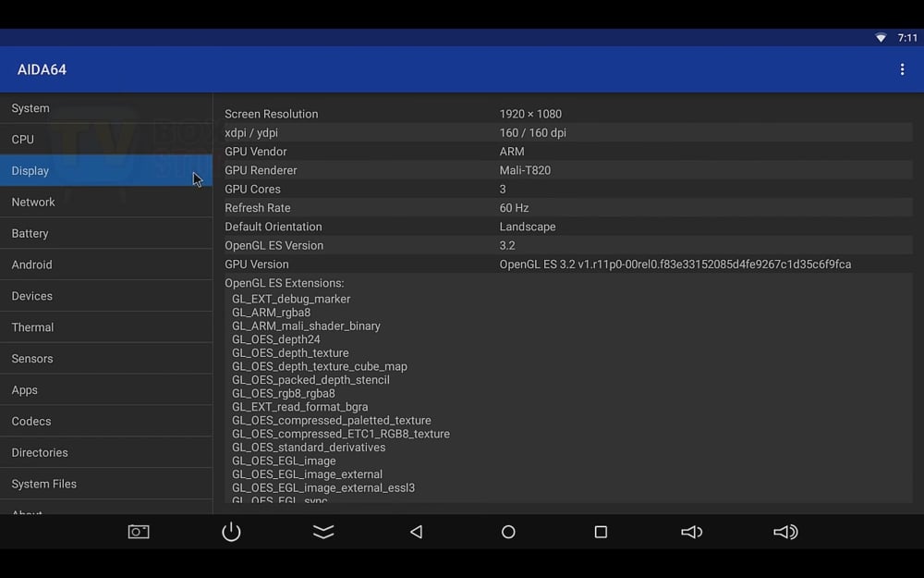Select the GL_OES_packed_depth_stencil extension
Image resolution: width=924 pixels, height=578 pixels.
[310, 380]
